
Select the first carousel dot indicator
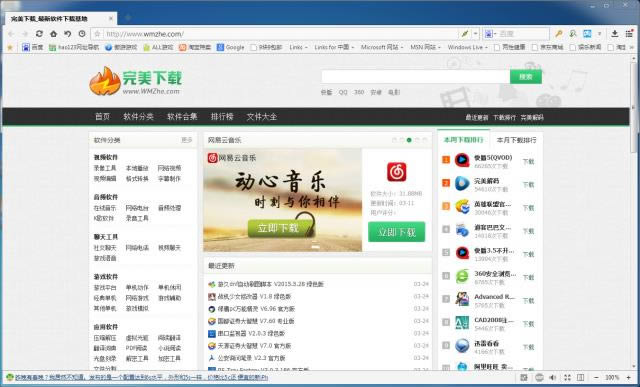394,140
